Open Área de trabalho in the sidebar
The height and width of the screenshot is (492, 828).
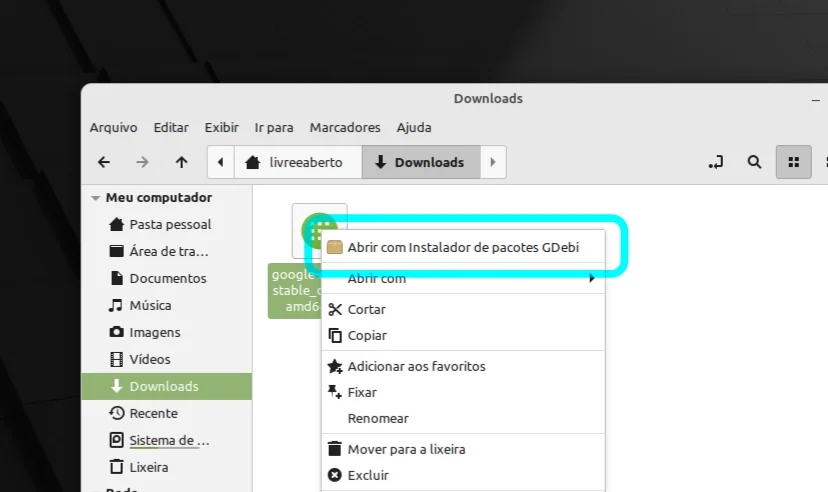click(166, 251)
